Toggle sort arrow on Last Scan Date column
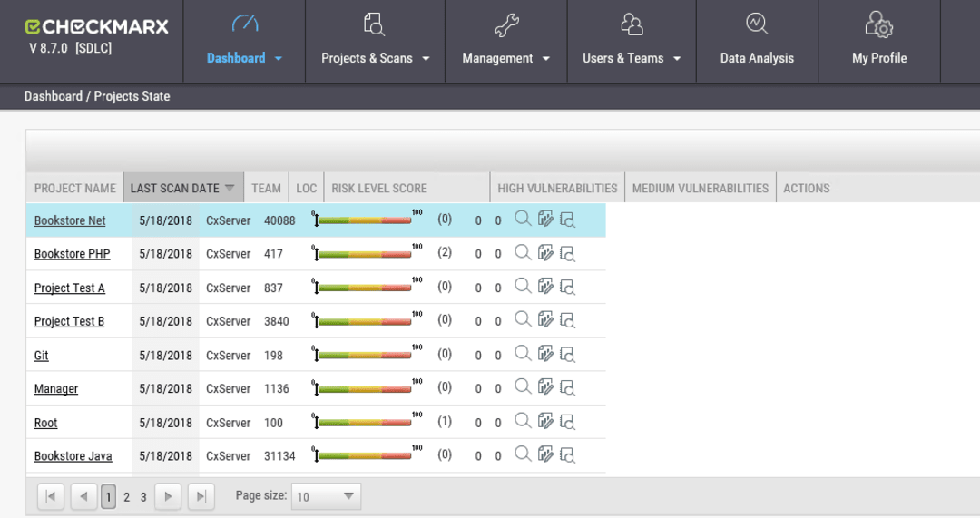The image size is (980, 518). click(230, 188)
